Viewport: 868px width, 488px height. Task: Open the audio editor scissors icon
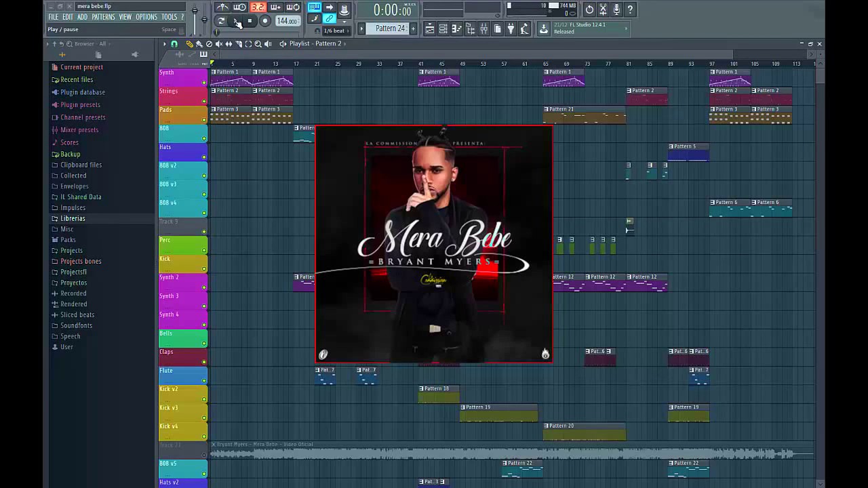pyautogui.click(x=603, y=9)
